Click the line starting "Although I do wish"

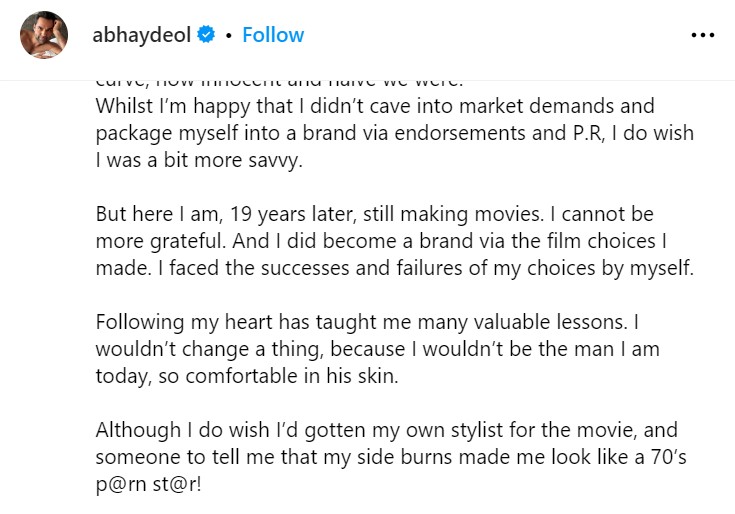[x=386, y=430]
